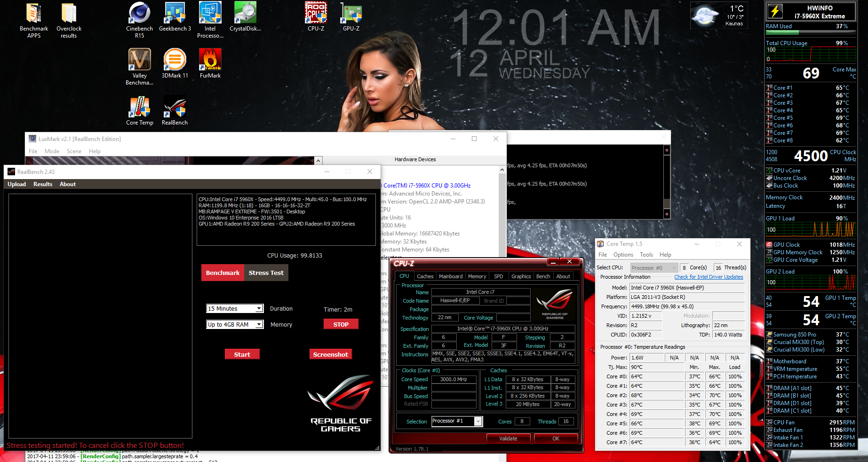Click the Motherboard temperature sensor icon
Image resolution: width=868 pixels, height=462 pixels.
click(x=769, y=361)
